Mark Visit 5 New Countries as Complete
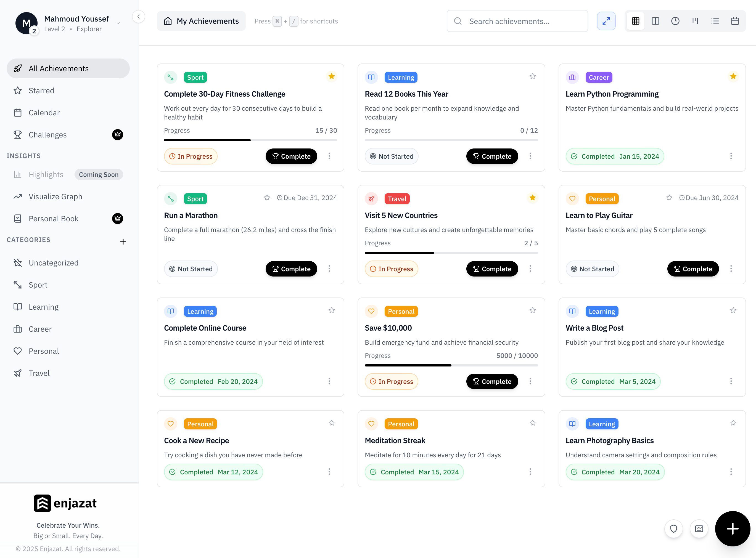The height and width of the screenshot is (558, 756). (x=492, y=269)
